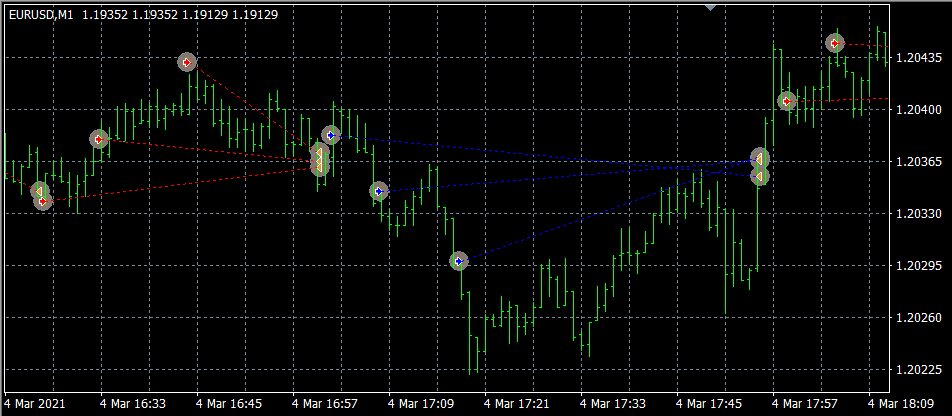This screenshot has height=416, width=952.
Task: Select the red sell marker left of 4 Mar 16:33
Action: click(98, 139)
